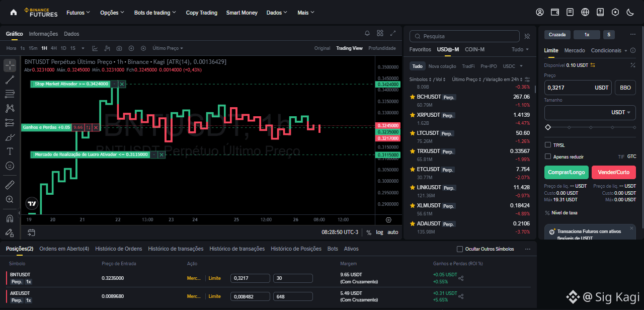Open go-to-date calendar icon
Viewport: 644px width, 310px height.
(31, 232)
